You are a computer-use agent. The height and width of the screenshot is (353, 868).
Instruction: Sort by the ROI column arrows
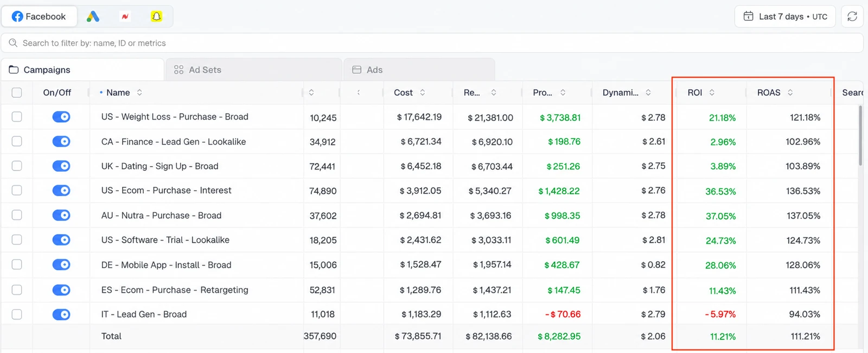[712, 92]
